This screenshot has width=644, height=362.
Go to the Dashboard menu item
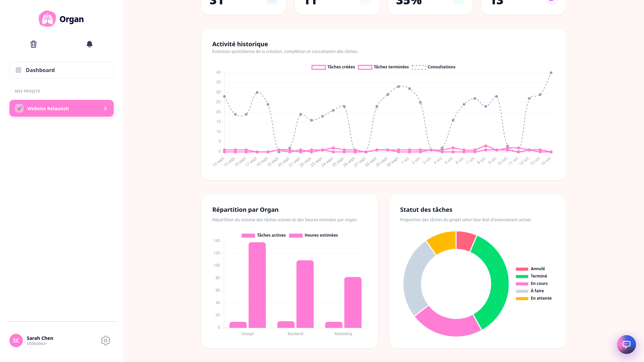click(x=61, y=70)
